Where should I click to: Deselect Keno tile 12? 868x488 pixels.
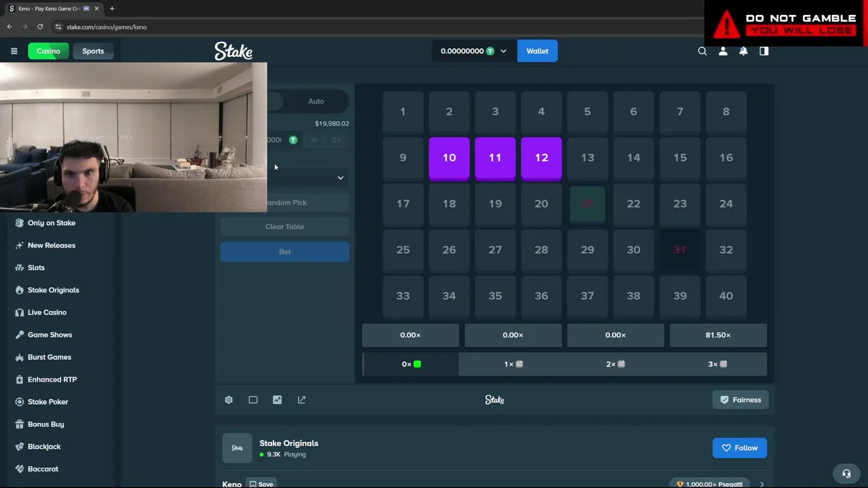point(541,158)
